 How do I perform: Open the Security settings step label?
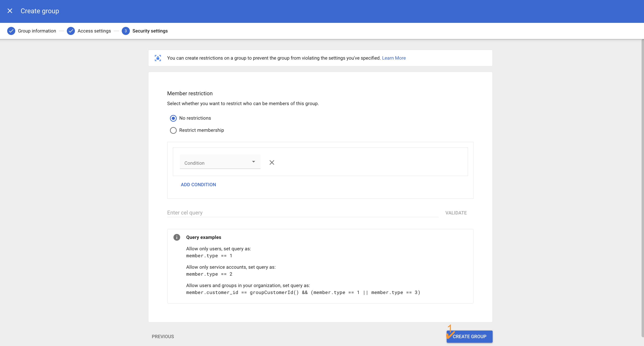tap(150, 31)
